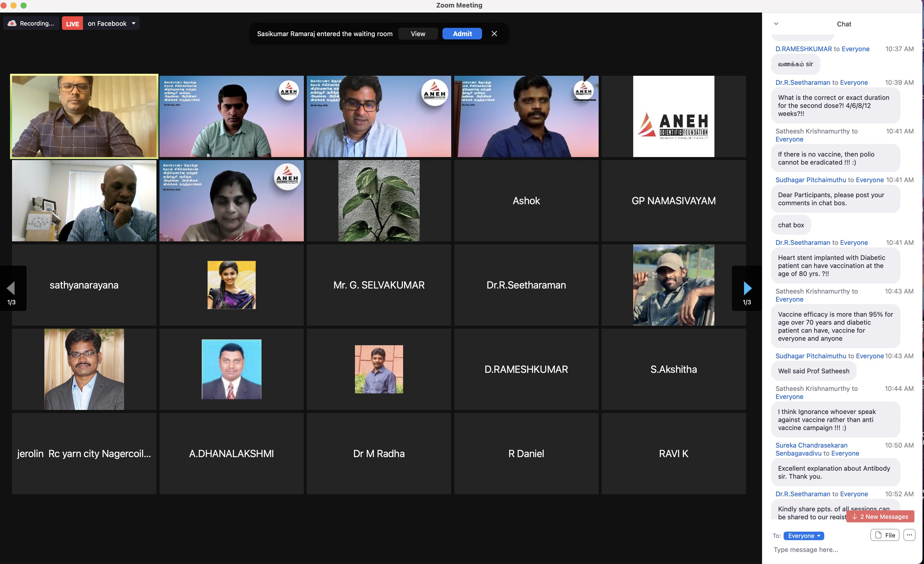
Task: Click the Zoom Meeting window title
Action: [x=459, y=5]
